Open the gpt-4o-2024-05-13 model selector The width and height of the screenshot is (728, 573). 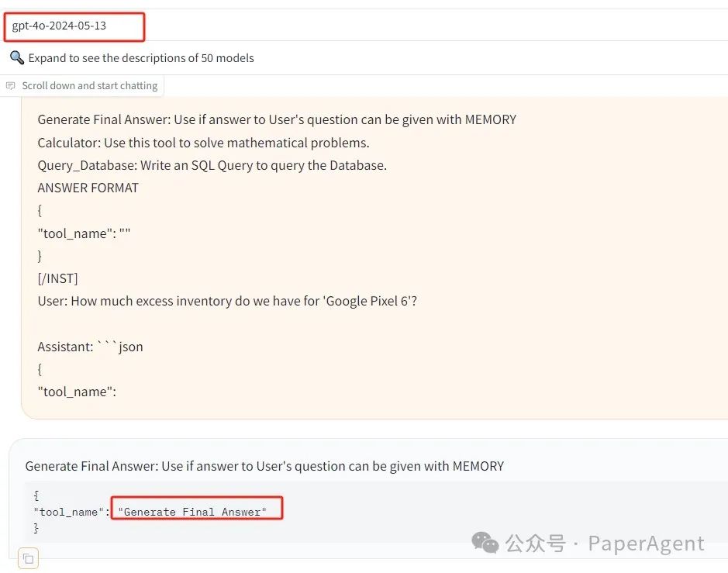[74, 26]
